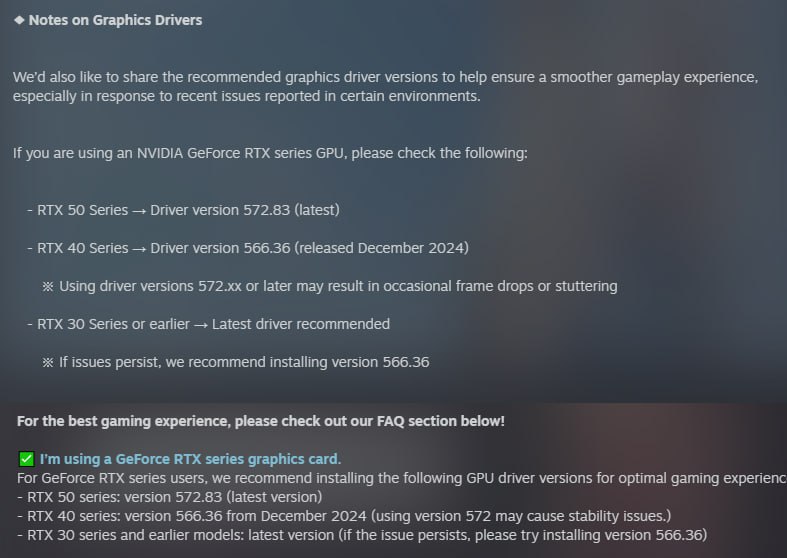Select the Driver version 566.36 released December 2024 text
Viewport: 787px width, 558px height.
coord(309,248)
